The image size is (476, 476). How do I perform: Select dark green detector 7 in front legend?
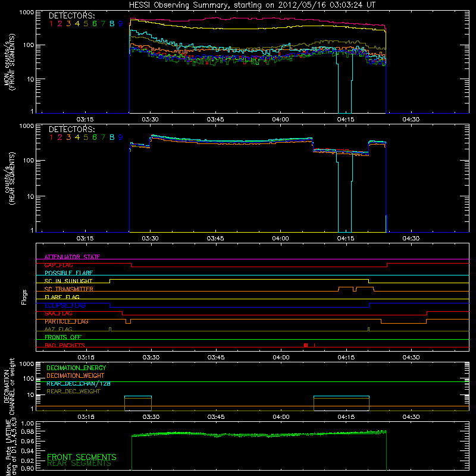pyautogui.click(x=103, y=24)
